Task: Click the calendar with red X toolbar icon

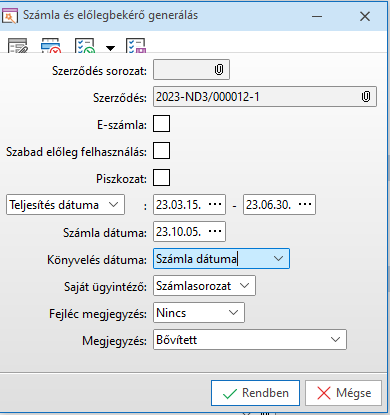Action: coord(51,46)
